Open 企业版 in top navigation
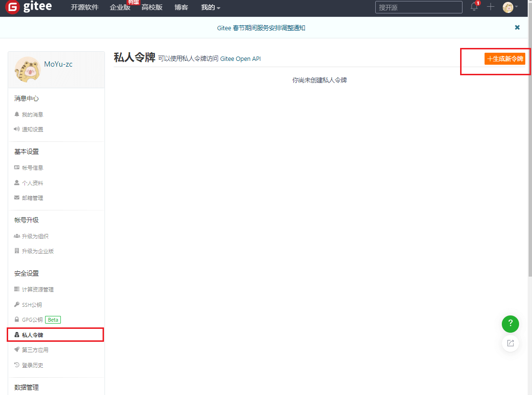Image resolution: width=532 pixels, height=395 pixels. 120,7
